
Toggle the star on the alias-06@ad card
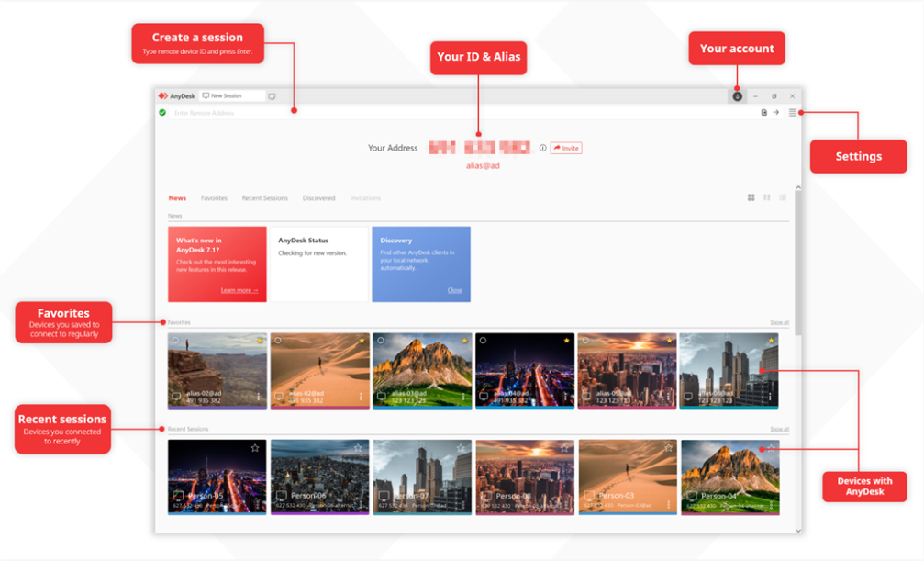(771, 341)
